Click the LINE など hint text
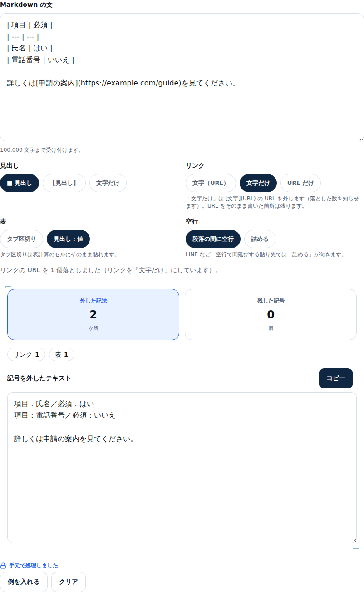 (x=265, y=255)
